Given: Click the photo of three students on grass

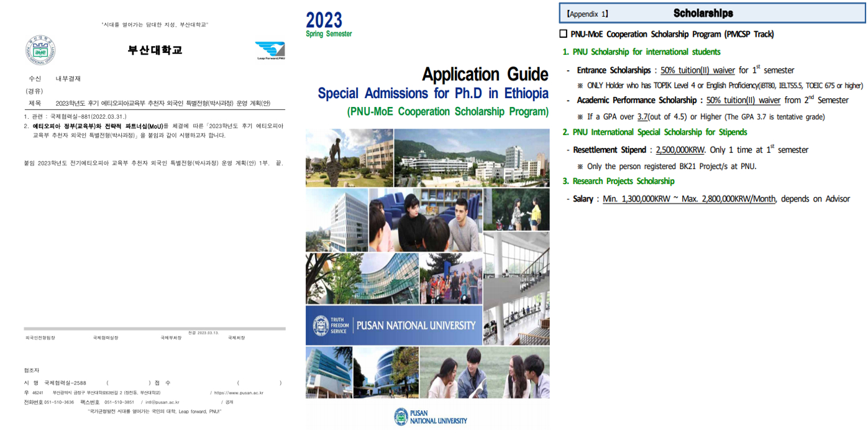Looking at the screenshot, I should (485, 372).
